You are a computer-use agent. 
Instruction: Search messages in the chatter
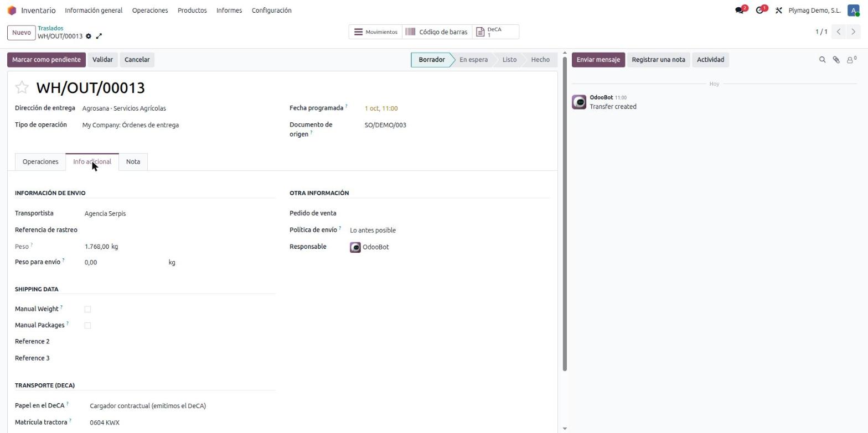pos(822,60)
